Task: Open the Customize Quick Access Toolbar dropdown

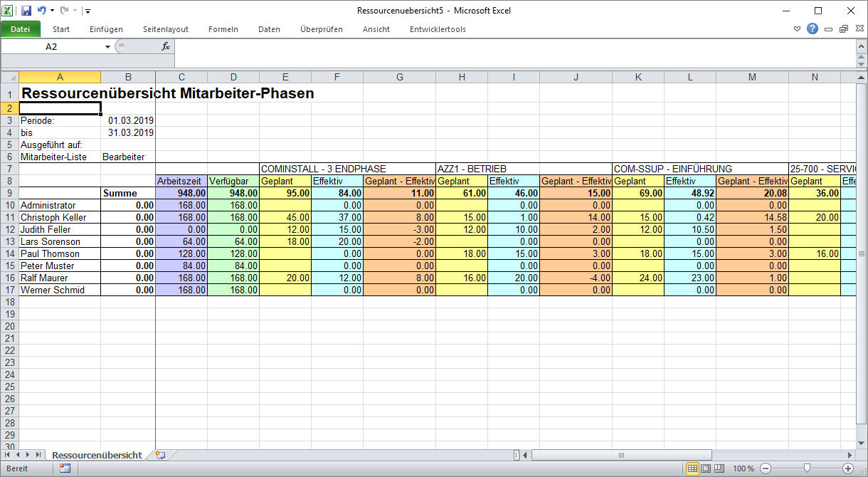Action: pos(87,11)
